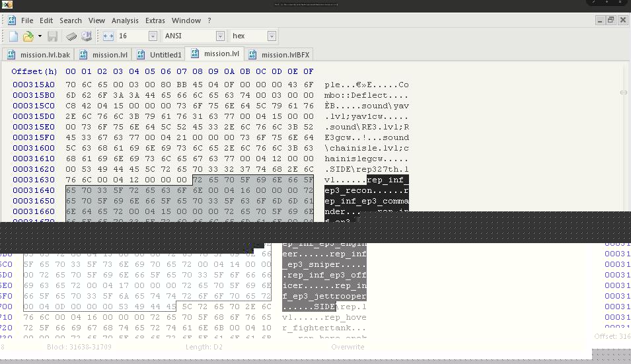Open the ANSI character set dropdown
The image size is (631, 364).
[x=220, y=36]
